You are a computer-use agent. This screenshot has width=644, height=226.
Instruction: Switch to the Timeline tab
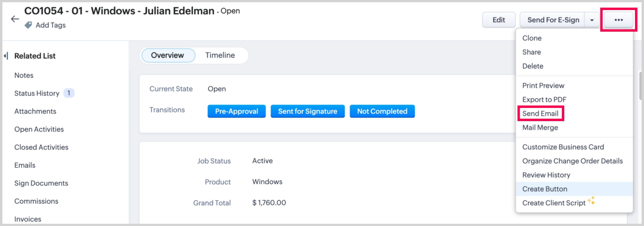tap(220, 55)
